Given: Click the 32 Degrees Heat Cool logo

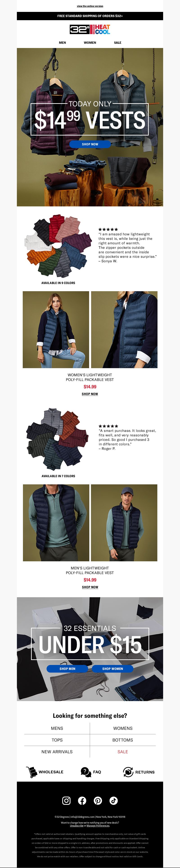Looking at the screenshot, I should point(90,29).
